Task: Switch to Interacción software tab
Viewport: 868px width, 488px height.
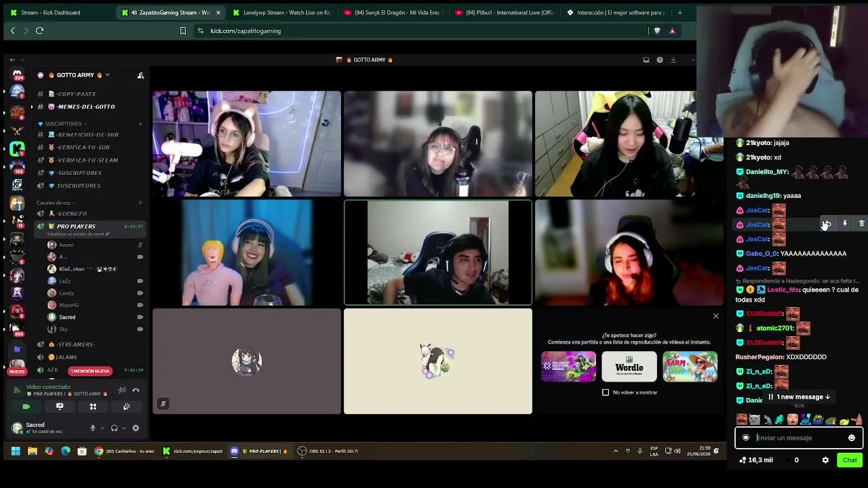Action: [x=616, y=12]
